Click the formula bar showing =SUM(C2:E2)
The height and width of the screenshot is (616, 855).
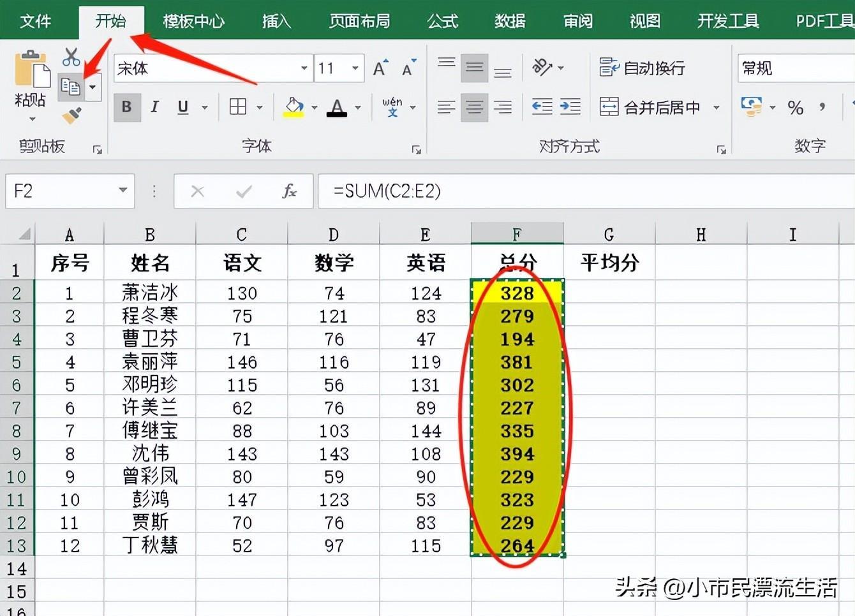click(x=586, y=191)
